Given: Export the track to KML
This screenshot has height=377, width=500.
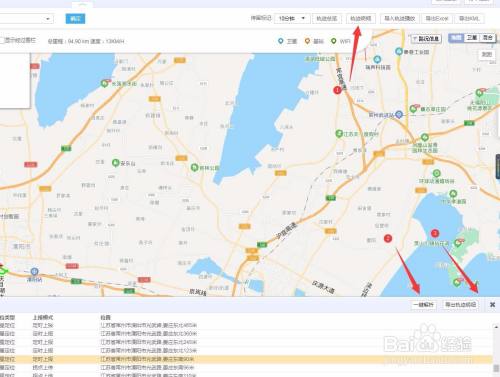Looking at the screenshot, I should click(x=469, y=18).
